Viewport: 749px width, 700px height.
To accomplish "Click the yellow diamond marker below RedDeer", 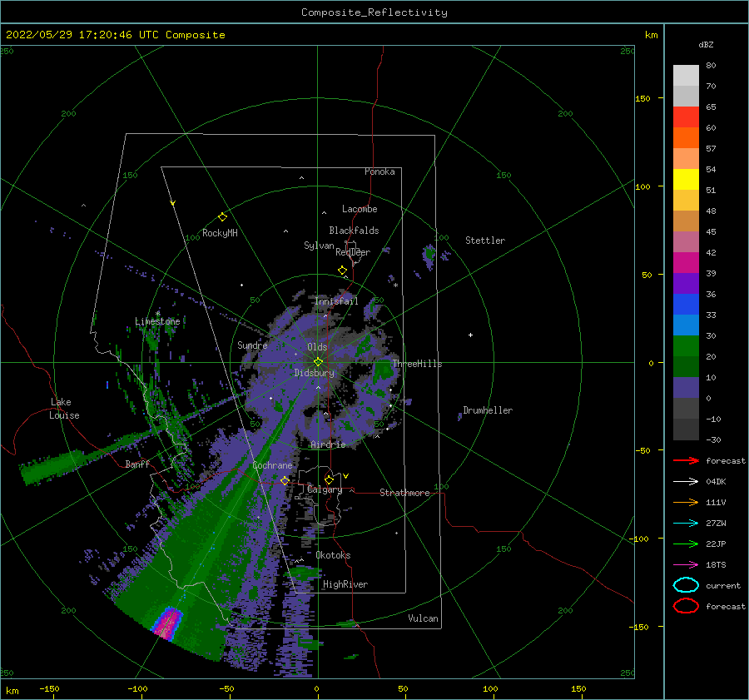I will pyautogui.click(x=342, y=271).
